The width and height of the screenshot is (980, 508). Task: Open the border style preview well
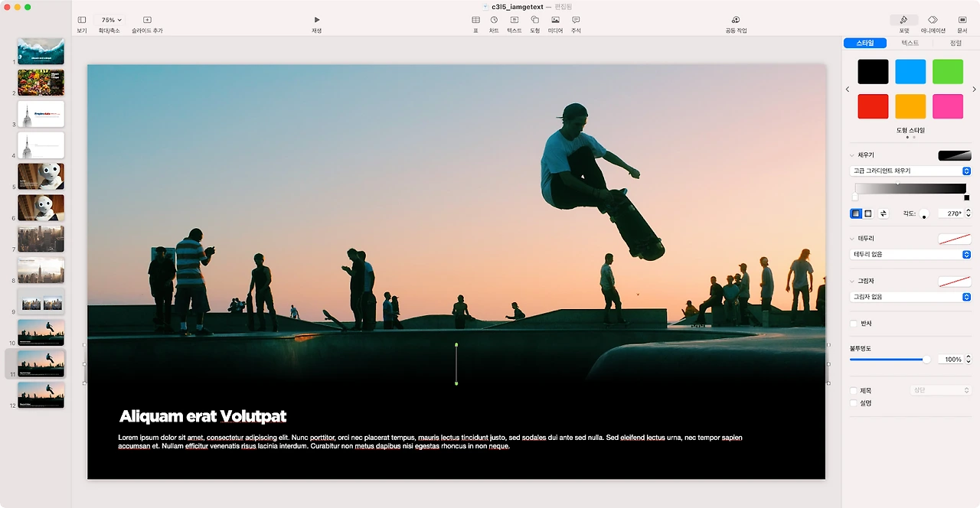(x=955, y=239)
